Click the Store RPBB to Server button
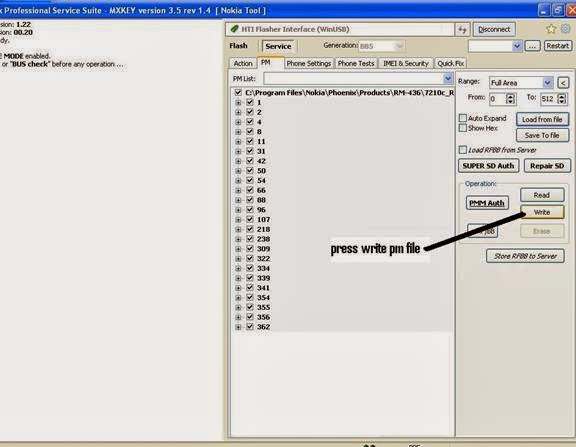The image size is (576, 447). [525, 256]
